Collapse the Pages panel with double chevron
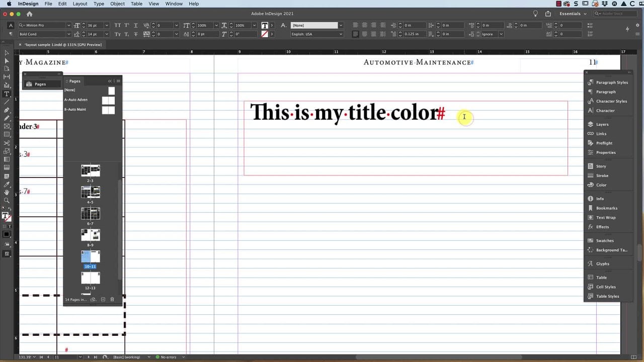 [x=110, y=81]
